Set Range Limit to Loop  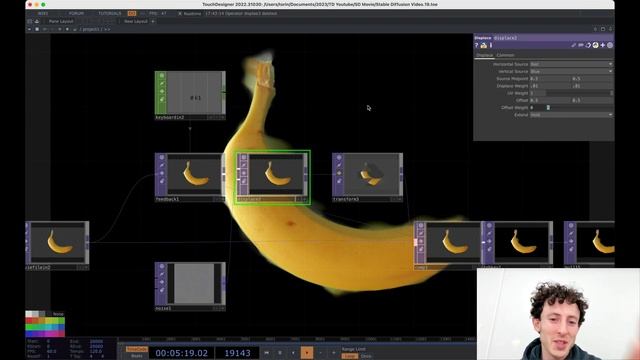[349, 356]
